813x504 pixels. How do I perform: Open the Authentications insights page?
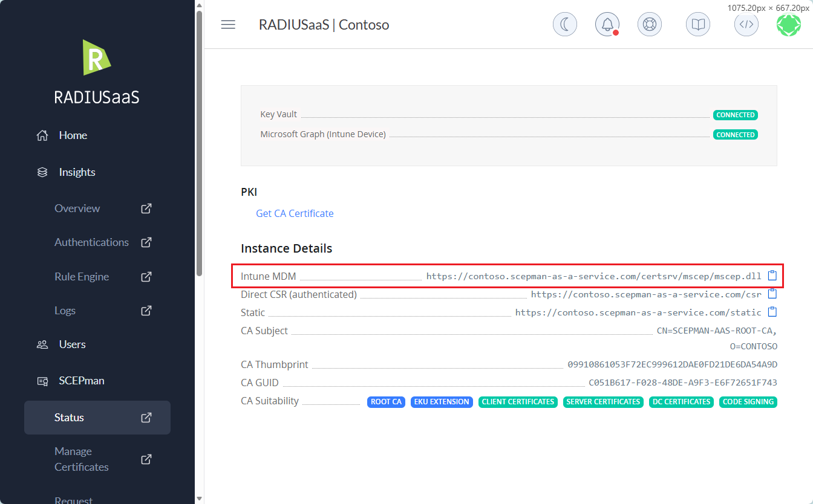(x=91, y=242)
